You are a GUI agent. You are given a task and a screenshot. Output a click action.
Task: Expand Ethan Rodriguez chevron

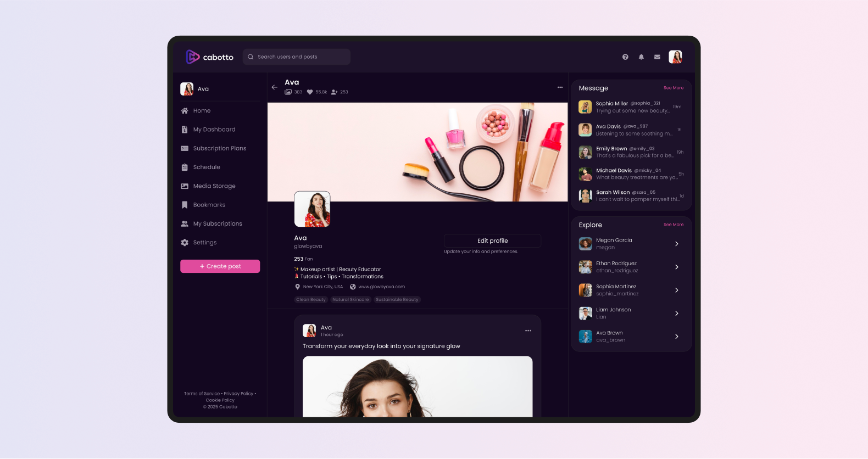coord(677,267)
